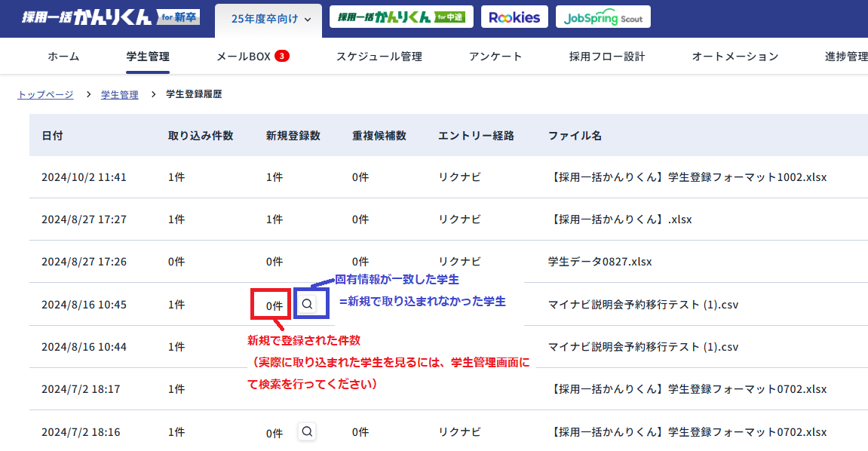Open the 採用一括かんりくん for中途 app
The width and height of the screenshot is (868, 451).
click(x=400, y=15)
